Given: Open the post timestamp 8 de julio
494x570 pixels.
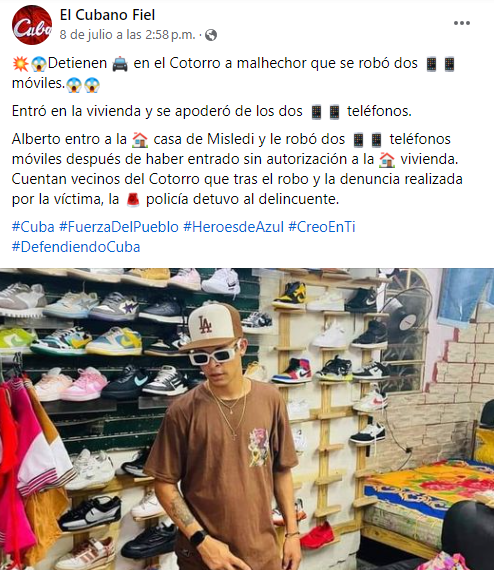Looking at the screenshot, I should (127, 35).
